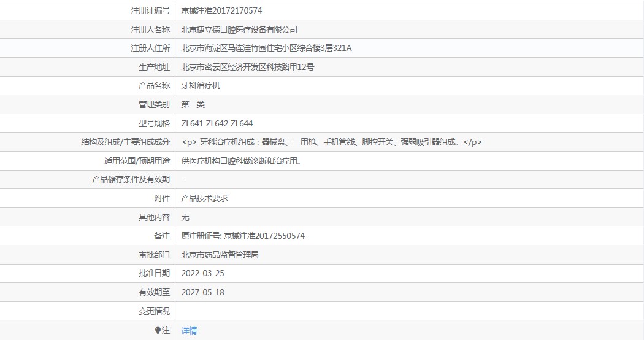644x340 pixels.
Task: Select the 产品储存条件及有效期 label
Action: [x=131, y=179]
